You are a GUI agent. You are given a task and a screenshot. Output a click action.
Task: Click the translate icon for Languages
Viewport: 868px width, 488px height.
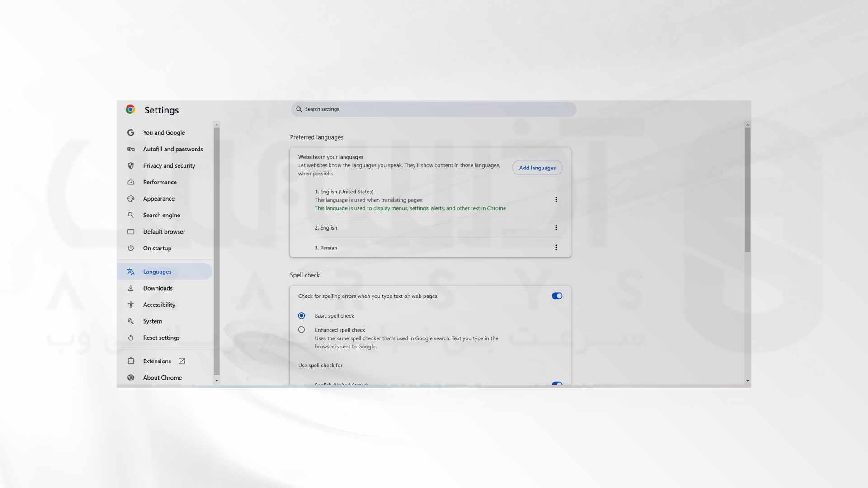(131, 272)
